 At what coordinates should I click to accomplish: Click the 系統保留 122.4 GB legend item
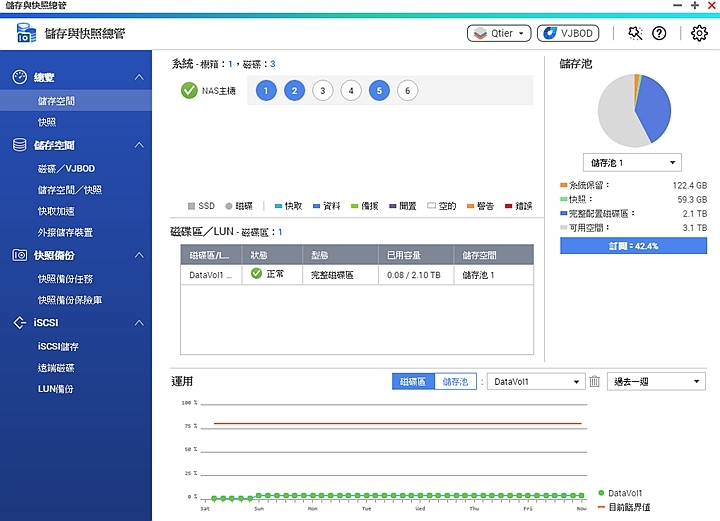coord(633,185)
